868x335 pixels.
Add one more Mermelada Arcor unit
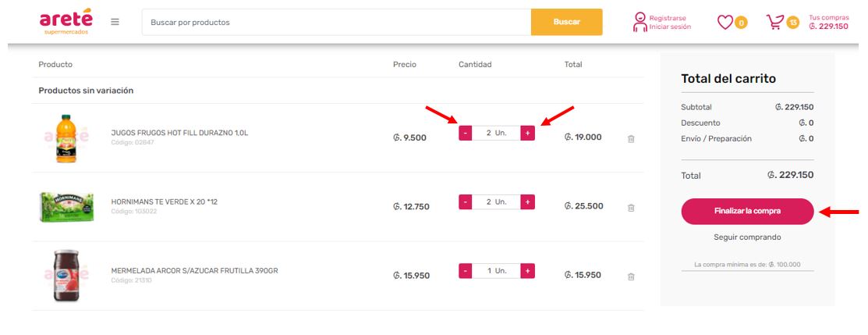coord(528,271)
